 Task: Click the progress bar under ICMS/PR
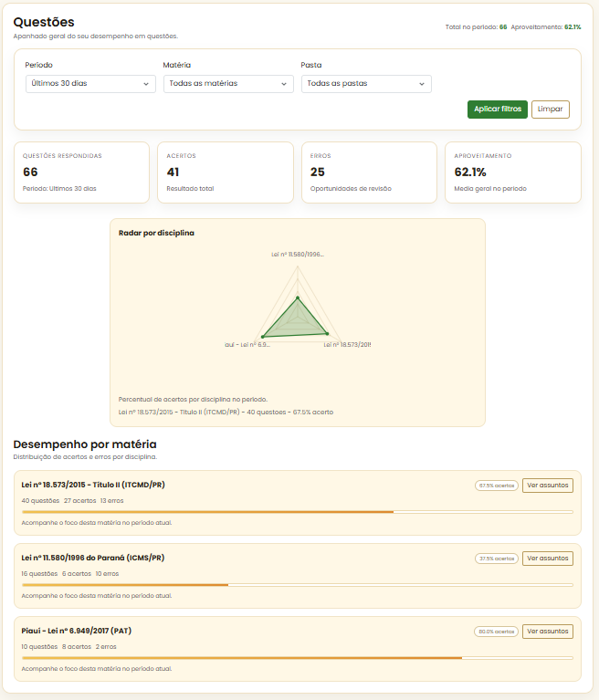[298, 585]
